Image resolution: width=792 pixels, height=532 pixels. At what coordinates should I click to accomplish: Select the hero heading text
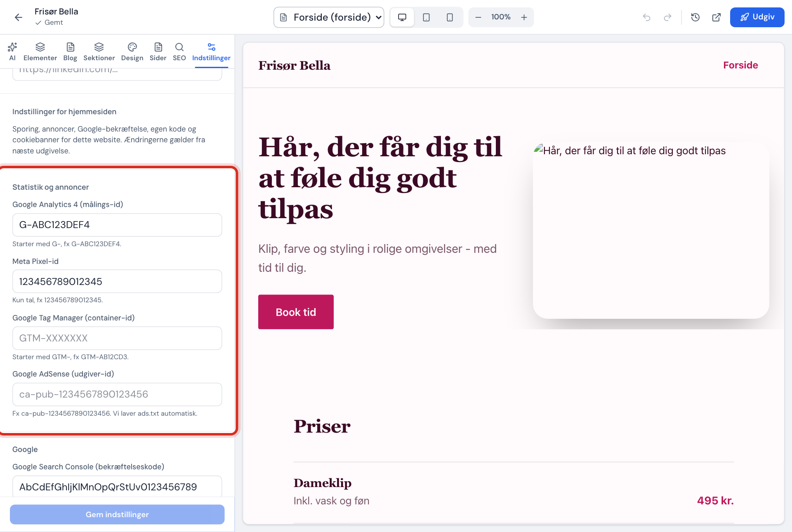tap(380, 178)
